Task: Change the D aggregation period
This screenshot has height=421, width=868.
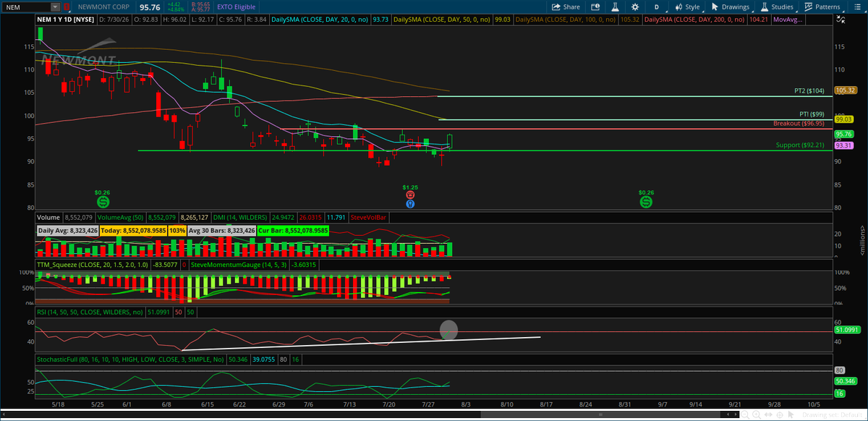Action: [657, 7]
